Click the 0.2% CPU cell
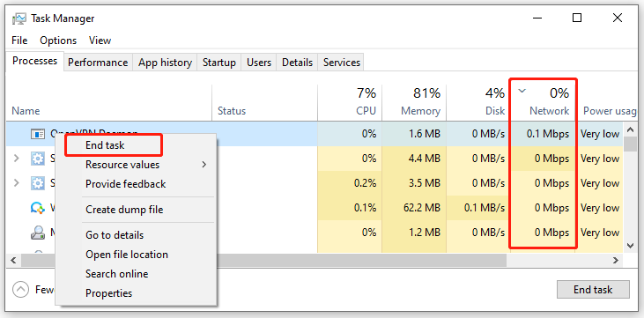The image size is (644, 318). [350, 183]
